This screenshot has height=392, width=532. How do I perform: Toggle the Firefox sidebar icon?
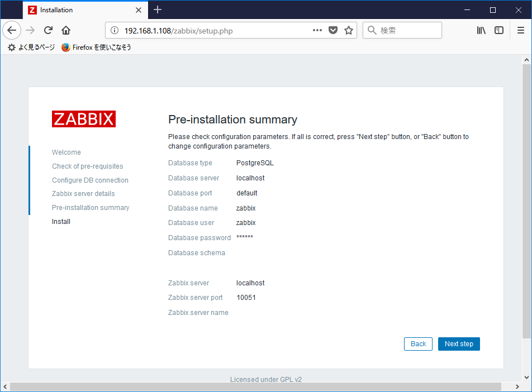pyautogui.click(x=499, y=30)
